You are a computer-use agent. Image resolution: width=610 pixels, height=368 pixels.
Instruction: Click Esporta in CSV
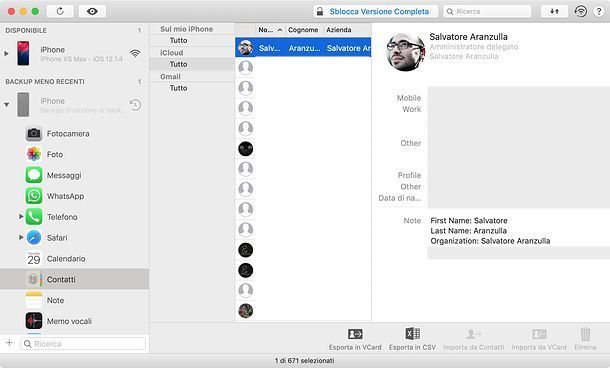412,339
